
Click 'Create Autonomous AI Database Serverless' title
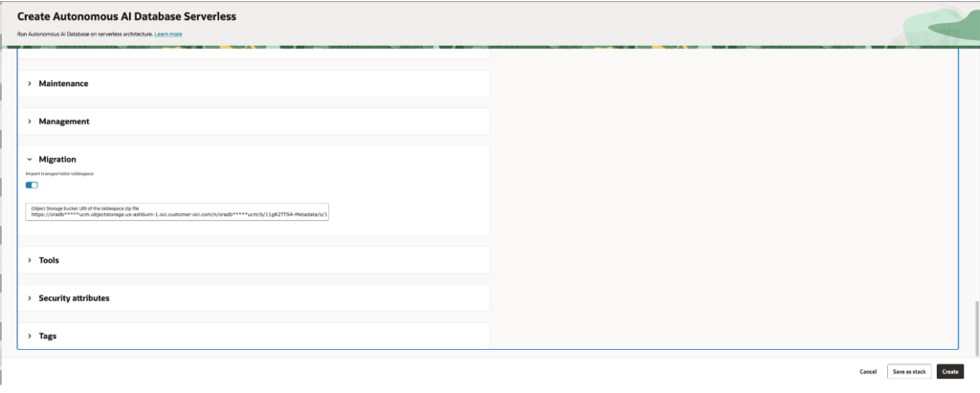click(127, 16)
